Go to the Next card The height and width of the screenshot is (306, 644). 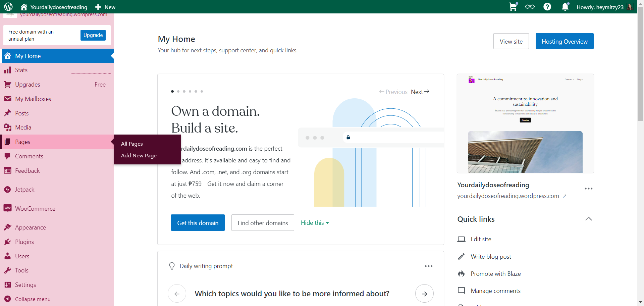pyautogui.click(x=420, y=92)
